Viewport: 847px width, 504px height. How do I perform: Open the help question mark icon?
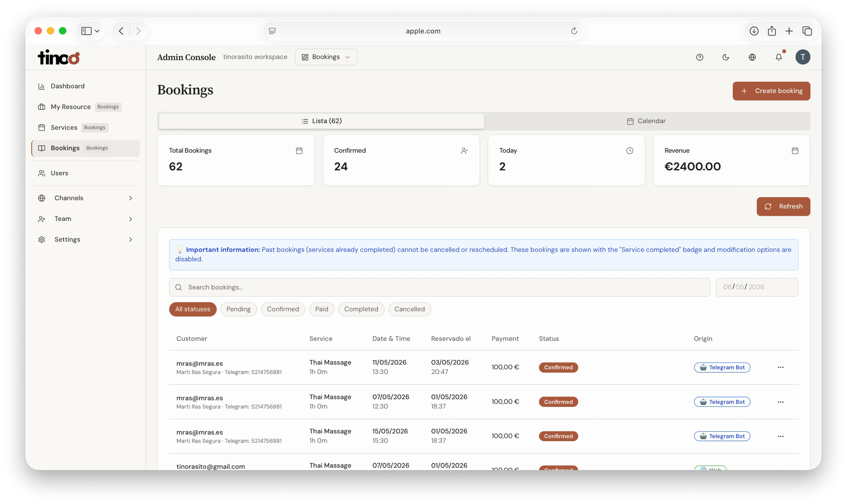pos(699,57)
